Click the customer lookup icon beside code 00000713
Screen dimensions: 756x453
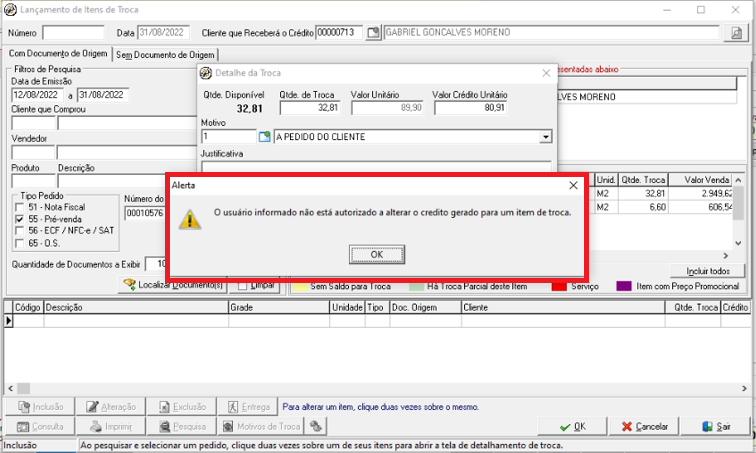pyautogui.click(x=373, y=33)
